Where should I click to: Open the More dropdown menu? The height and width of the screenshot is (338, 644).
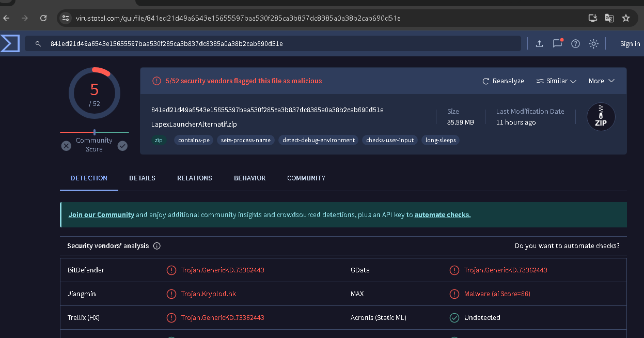(x=602, y=81)
